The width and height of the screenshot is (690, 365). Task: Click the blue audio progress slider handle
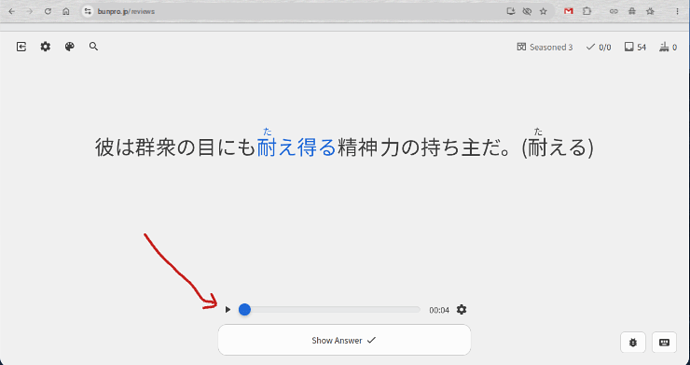pos(245,310)
